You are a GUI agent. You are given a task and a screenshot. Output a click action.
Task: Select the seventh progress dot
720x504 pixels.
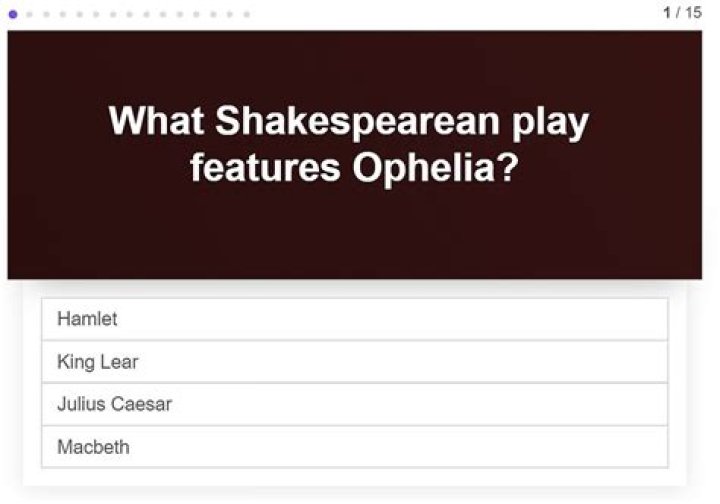click(x=113, y=14)
